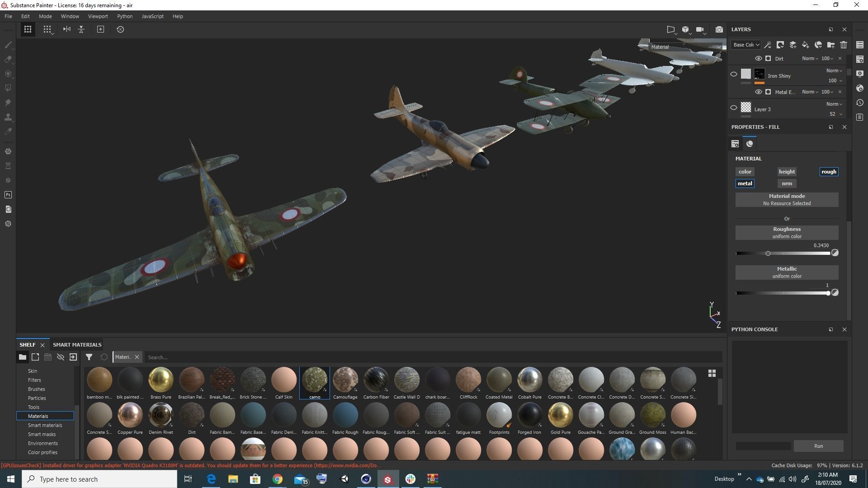Toggle horizontal symmetry mirror icon
868x488 pixels.
[67, 29]
